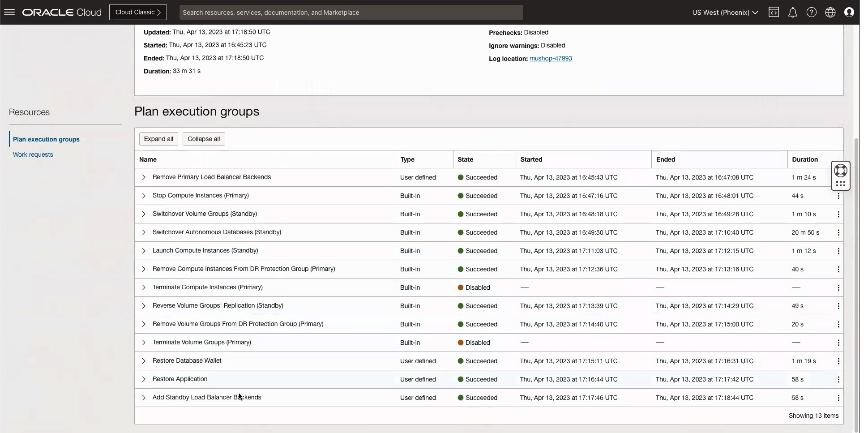Open actions menu for Restore Application row

tap(838, 379)
